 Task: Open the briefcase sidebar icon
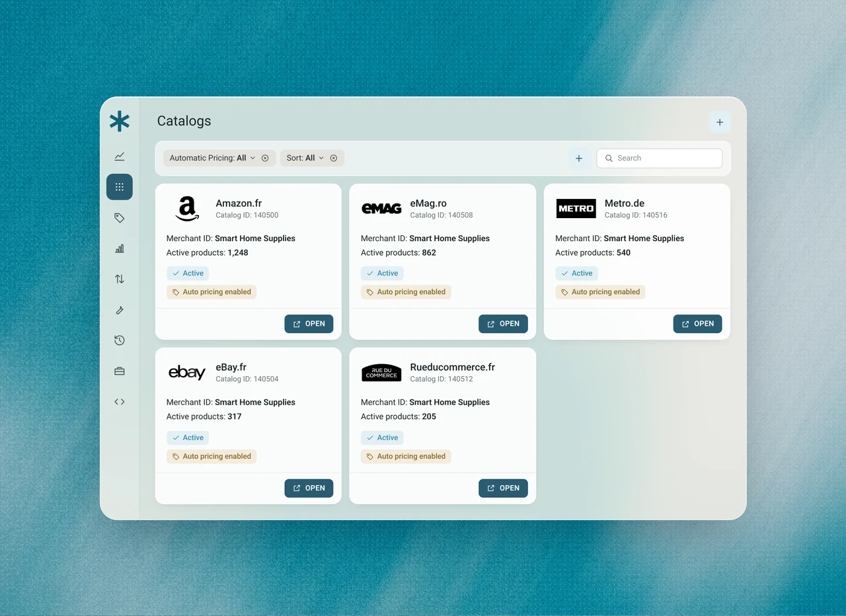(120, 371)
